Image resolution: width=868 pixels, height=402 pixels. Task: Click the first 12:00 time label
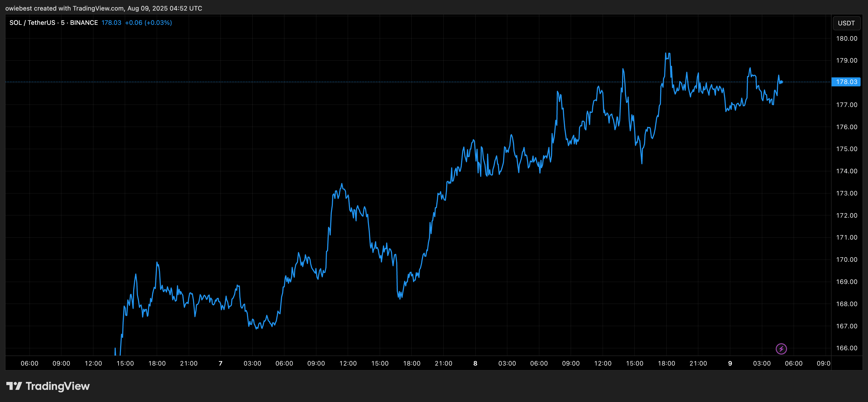(x=93, y=363)
